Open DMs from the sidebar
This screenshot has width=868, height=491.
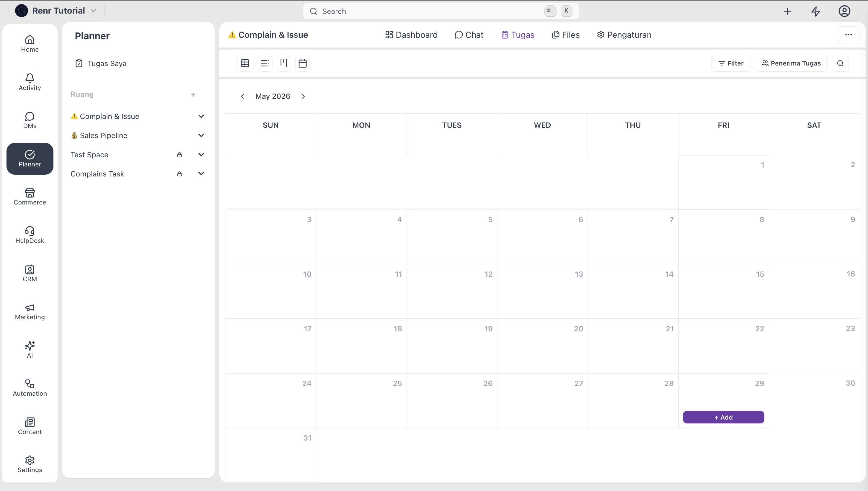click(x=30, y=120)
